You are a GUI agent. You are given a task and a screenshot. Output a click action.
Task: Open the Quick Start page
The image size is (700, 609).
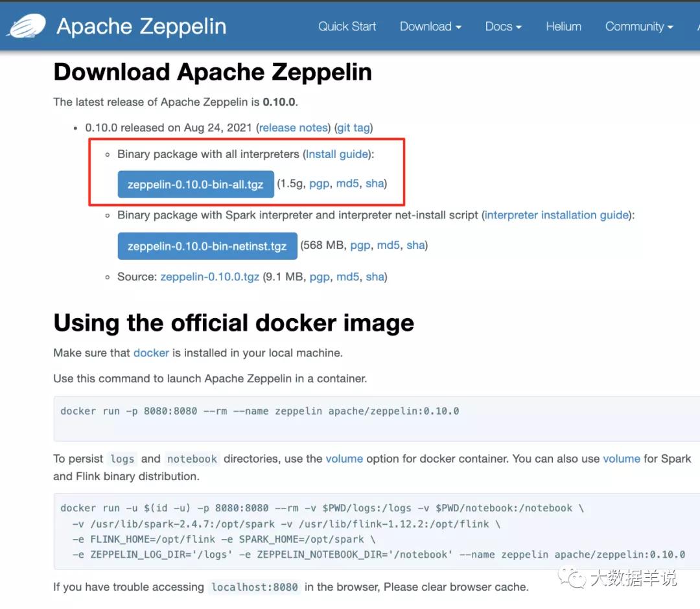point(347,27)
